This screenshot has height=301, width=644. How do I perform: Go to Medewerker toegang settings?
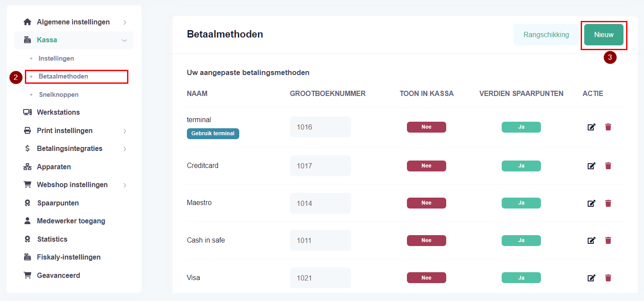tap(71, 221)
